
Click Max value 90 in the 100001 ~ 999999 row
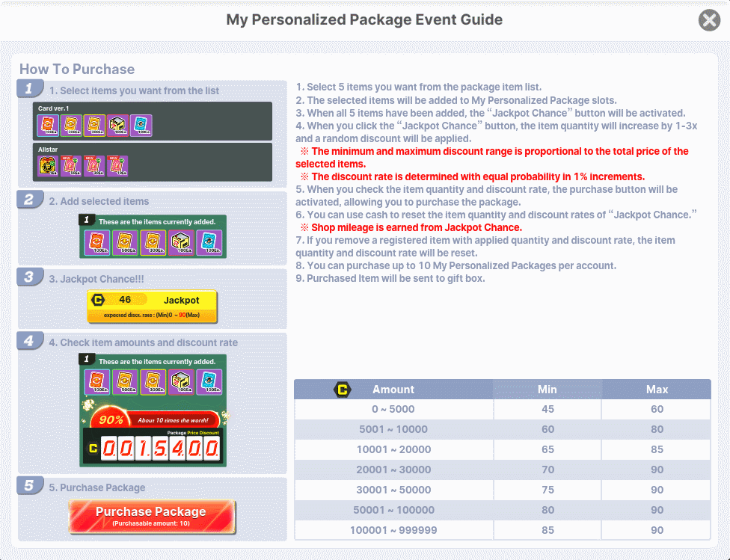(657, 530)
